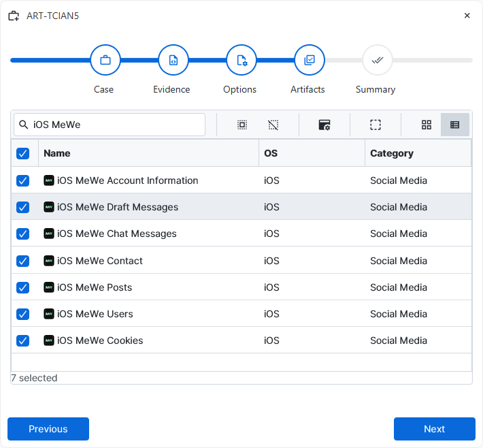Image resolution: width=483 pixels, height=448 pixels.
Task: Jump to the Summary step icon
Action: 377,60
